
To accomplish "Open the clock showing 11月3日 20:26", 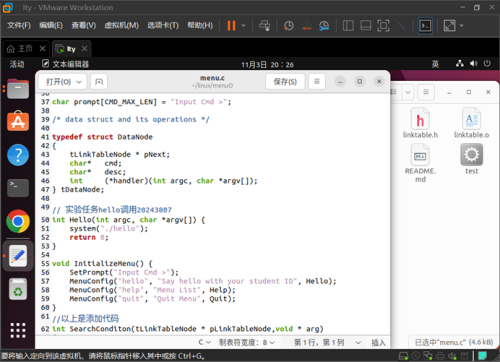I will (x=267, y=64).
